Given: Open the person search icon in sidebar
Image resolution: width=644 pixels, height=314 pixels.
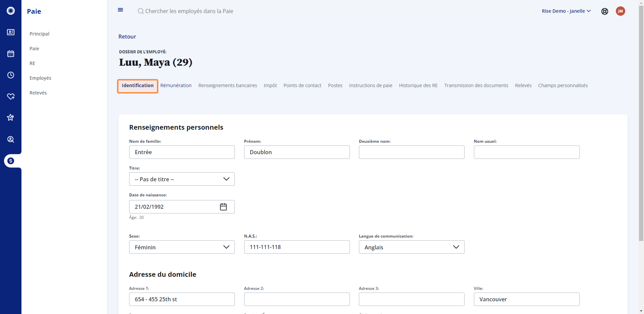Looking at the screenshot, I should pyautogui.click(x=11, y=139).
